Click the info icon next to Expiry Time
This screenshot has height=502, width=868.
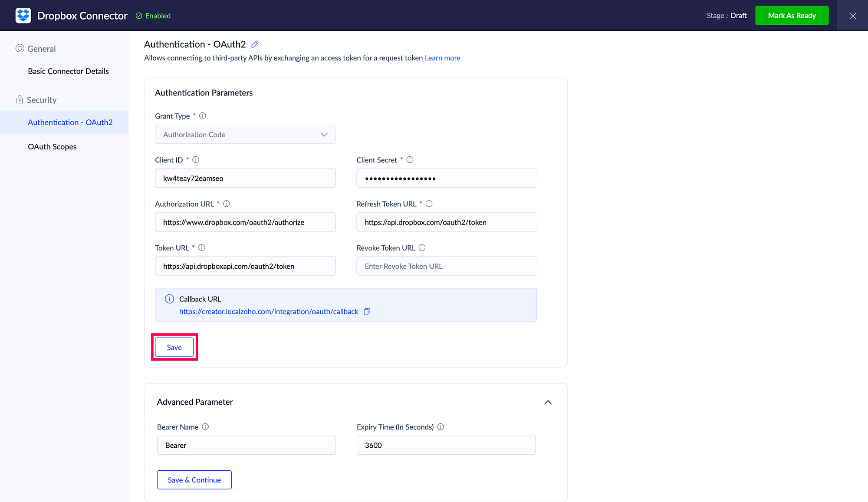click(x=441, y=427)
